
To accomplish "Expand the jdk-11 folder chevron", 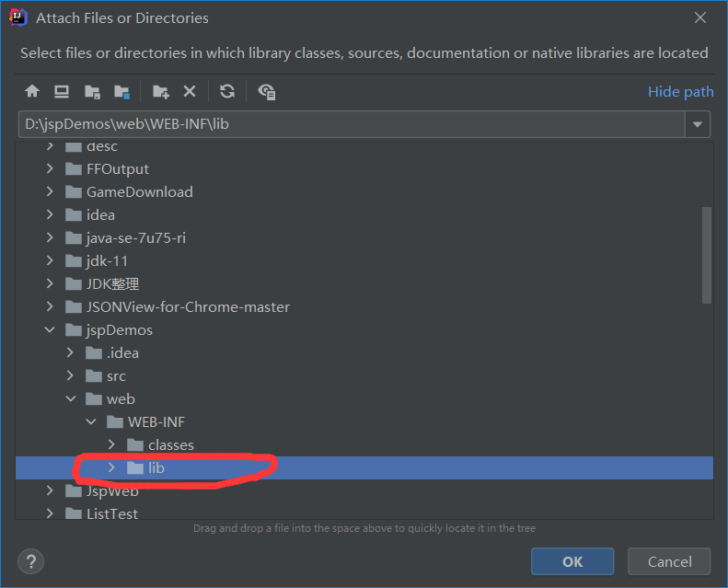I will click(x=50, y=260).
